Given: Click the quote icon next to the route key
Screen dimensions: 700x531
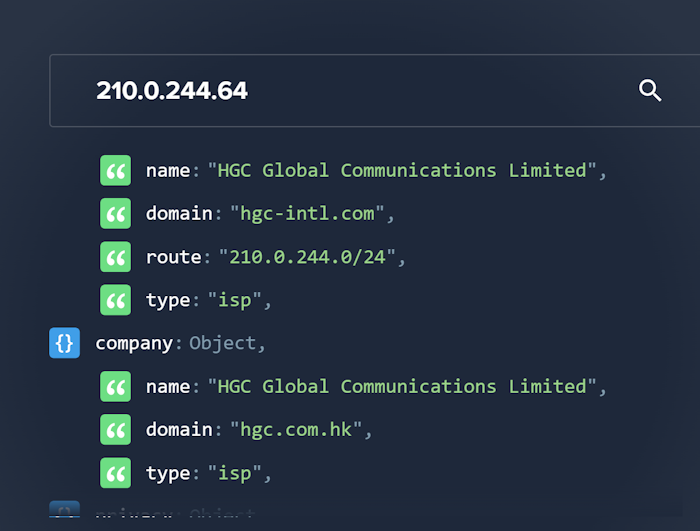Looking at the screenshot, I should click(x=116, y=257).
